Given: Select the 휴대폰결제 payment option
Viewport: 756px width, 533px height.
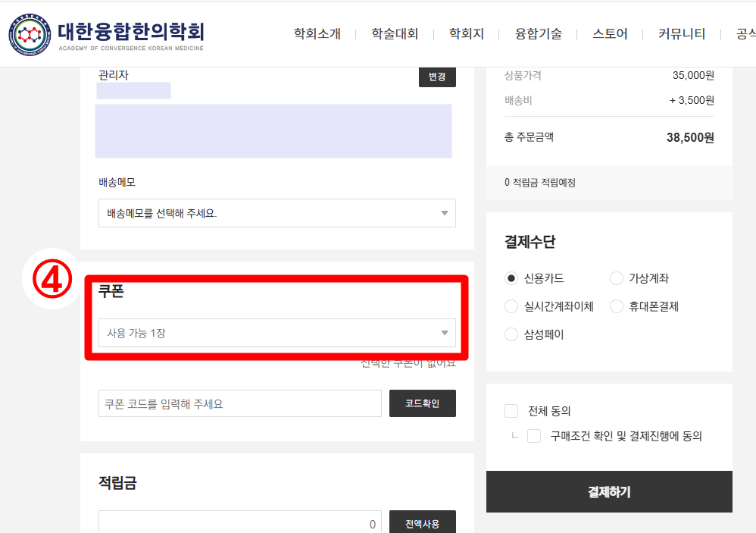Looking at the screenshot, I should tap(617, 306).
